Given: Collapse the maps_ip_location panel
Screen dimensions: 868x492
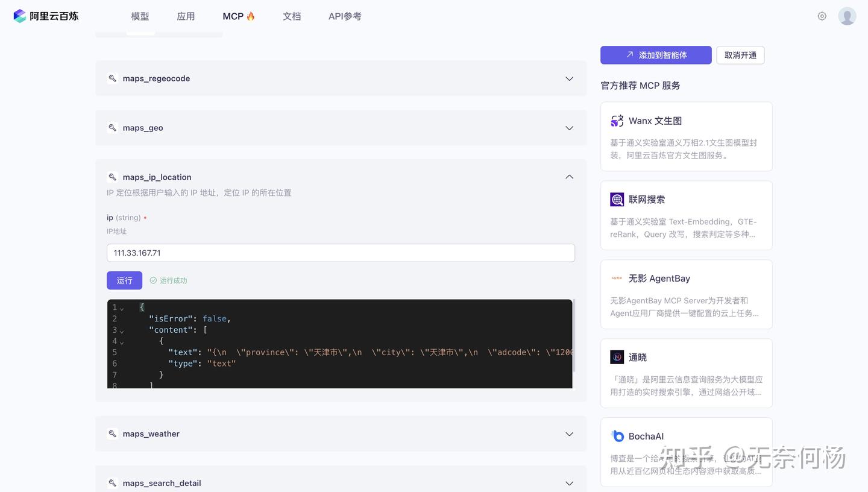Looking at the screenshot, I should (x=568, y=177).
